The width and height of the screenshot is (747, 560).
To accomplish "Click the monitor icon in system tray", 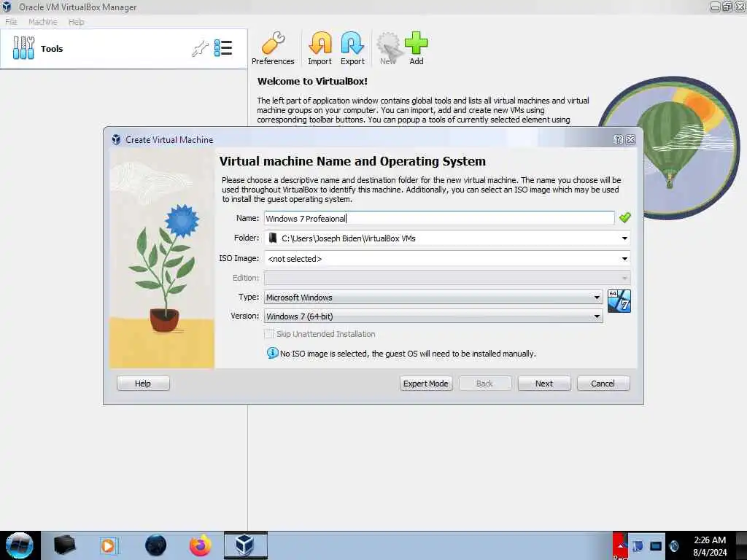I will tap(656, 545).
